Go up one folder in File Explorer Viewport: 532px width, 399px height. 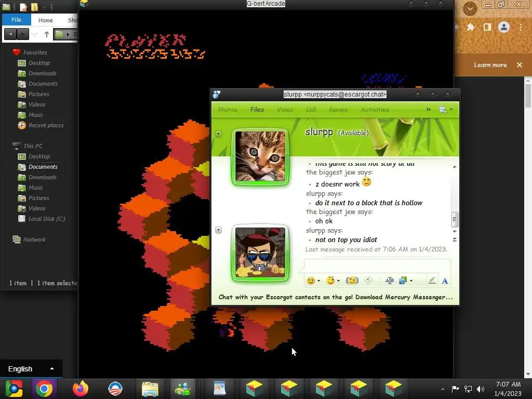46,34
